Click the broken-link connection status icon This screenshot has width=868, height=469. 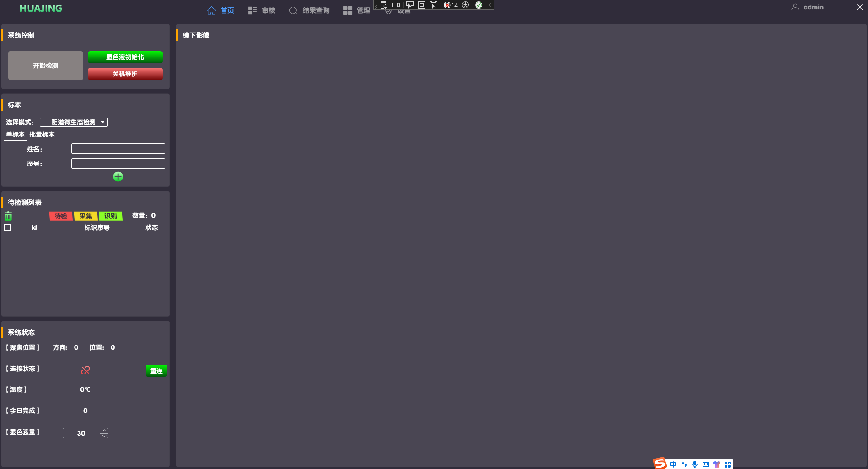click(x=85, y=370)
